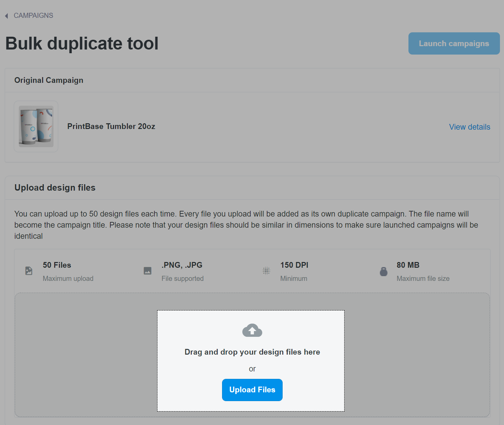Open PrintBase Tumbler 20oz product thumbnail
504x425 pixels.
tap(36, 127)
